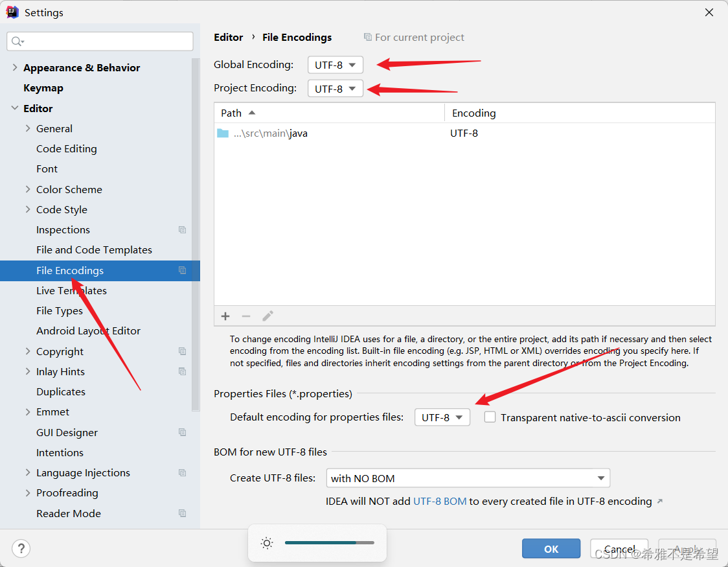Screen dimensions: 728x567
Task: Click the settings search input field
Action: click(100, 41)
